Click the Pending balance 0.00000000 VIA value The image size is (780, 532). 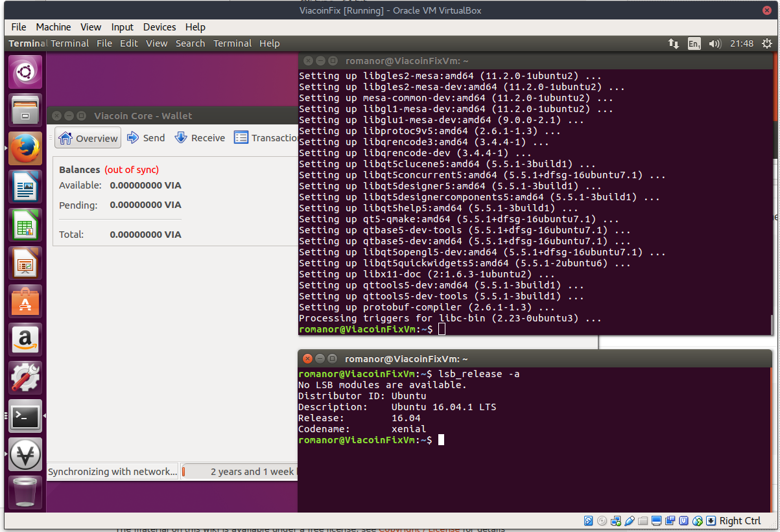(x=145, y=205)
